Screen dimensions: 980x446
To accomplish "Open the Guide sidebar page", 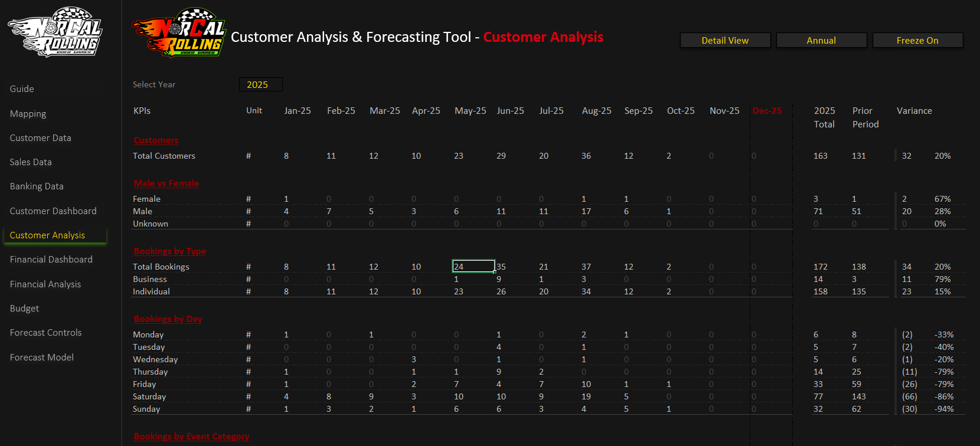I will pos(22,89).
